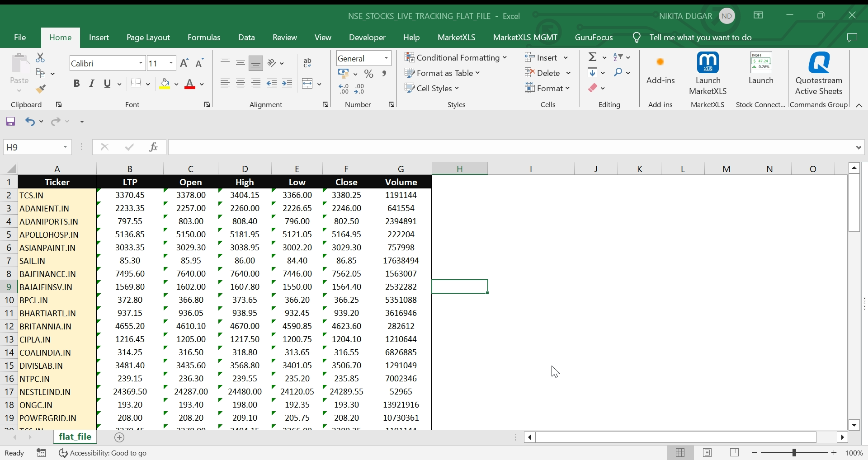Toggle Align Left

point(225,84)
